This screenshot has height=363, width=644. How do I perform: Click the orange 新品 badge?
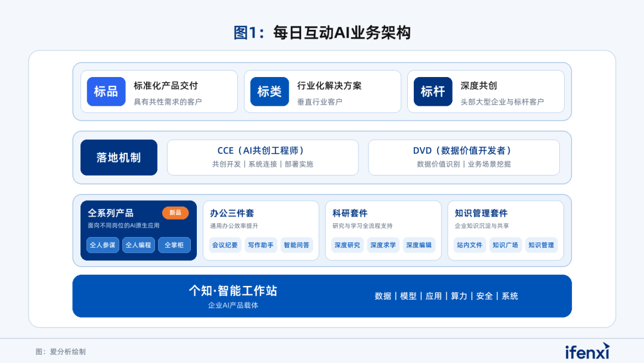coord(175,213)
